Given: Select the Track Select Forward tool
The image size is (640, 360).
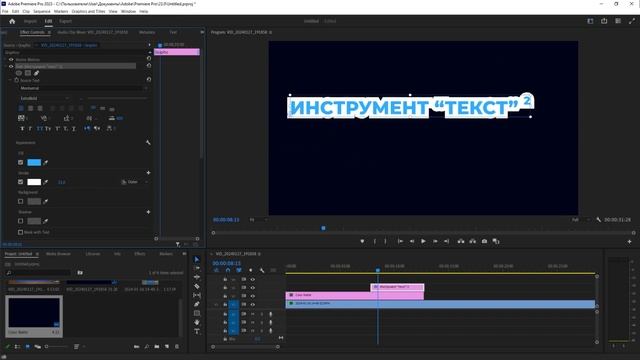Looking at the screenshot, I should click(x=197, y=268).
